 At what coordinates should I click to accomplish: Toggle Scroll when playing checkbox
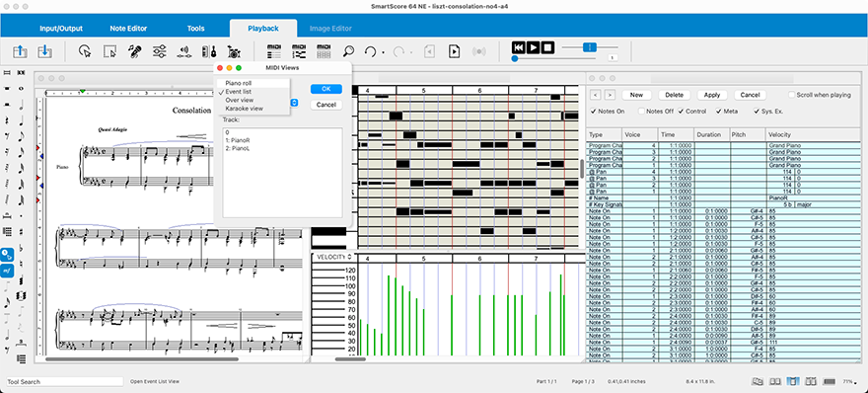click(792, 95)
